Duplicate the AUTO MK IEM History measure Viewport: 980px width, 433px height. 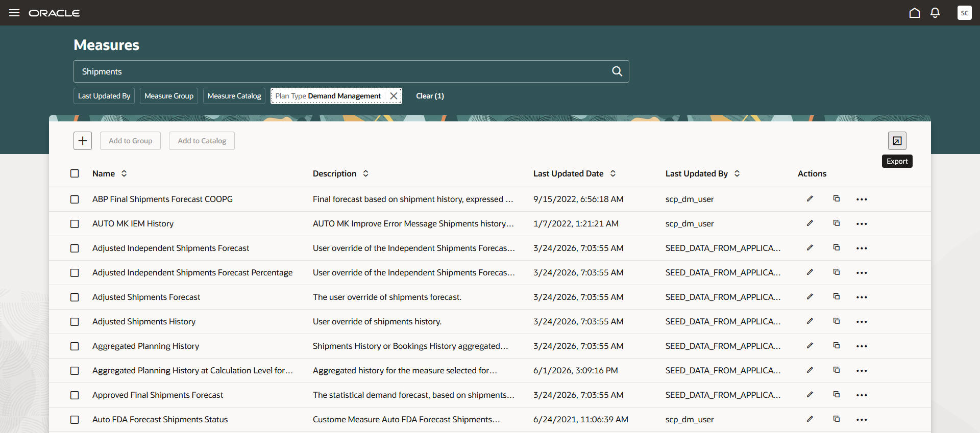[x=836, y=223]
